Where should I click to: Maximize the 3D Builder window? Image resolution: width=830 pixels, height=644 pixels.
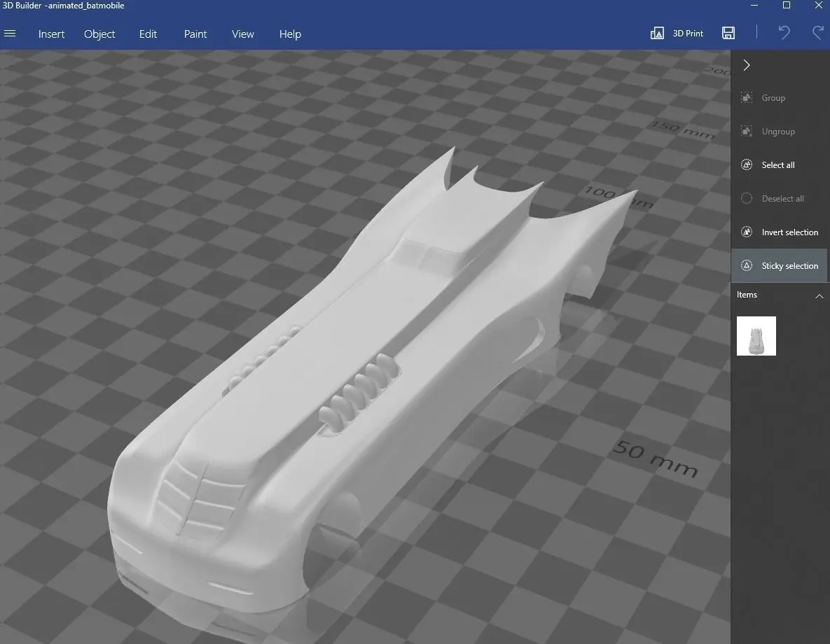pyautogui.click(x=787, y=6)
